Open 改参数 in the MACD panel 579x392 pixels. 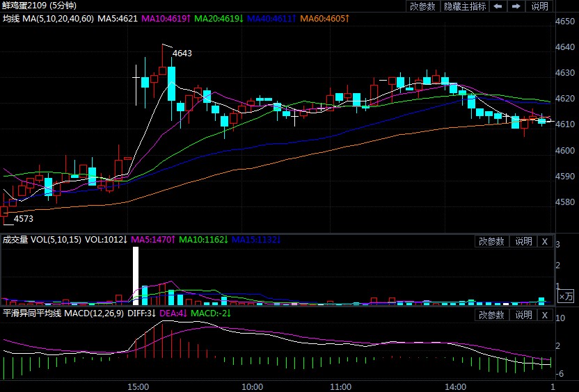point(492,315)
